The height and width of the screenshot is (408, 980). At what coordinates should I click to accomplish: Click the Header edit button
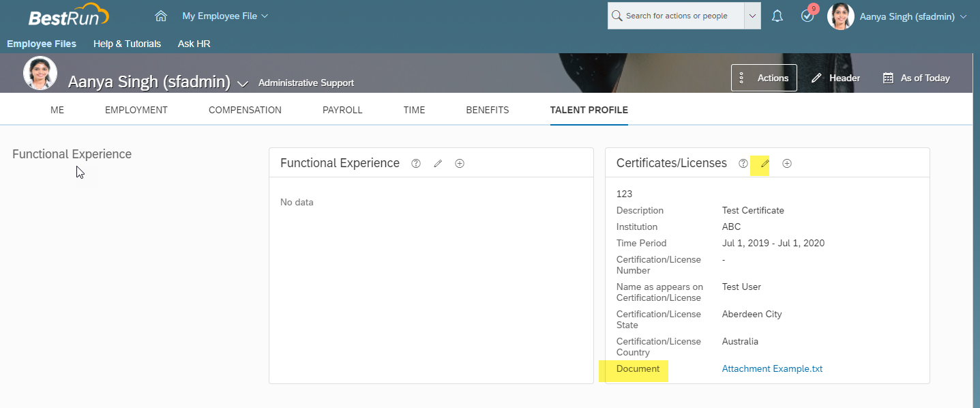point(835,78)
